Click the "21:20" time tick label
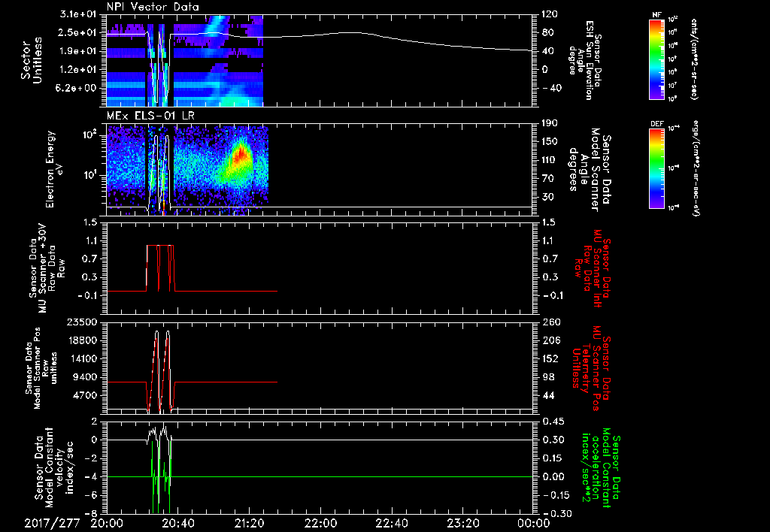Screen dimensions: 770x532 (x=250, y=523)
